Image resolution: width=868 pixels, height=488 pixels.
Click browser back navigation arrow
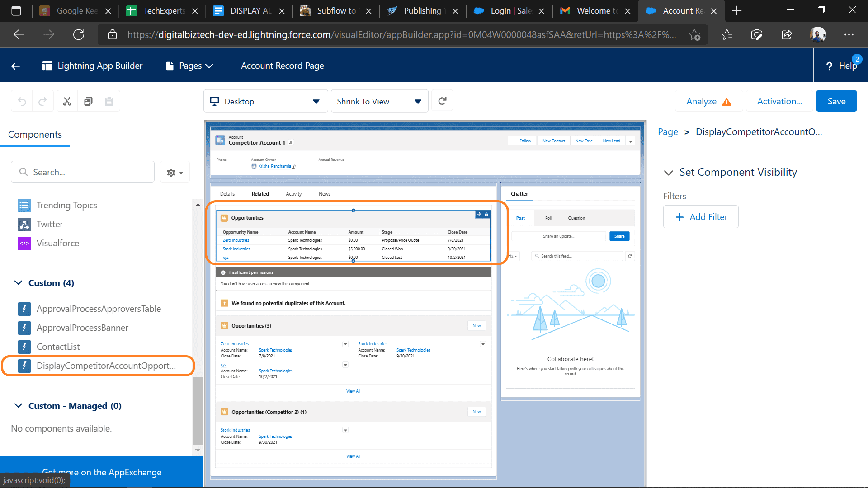point(19,34)
